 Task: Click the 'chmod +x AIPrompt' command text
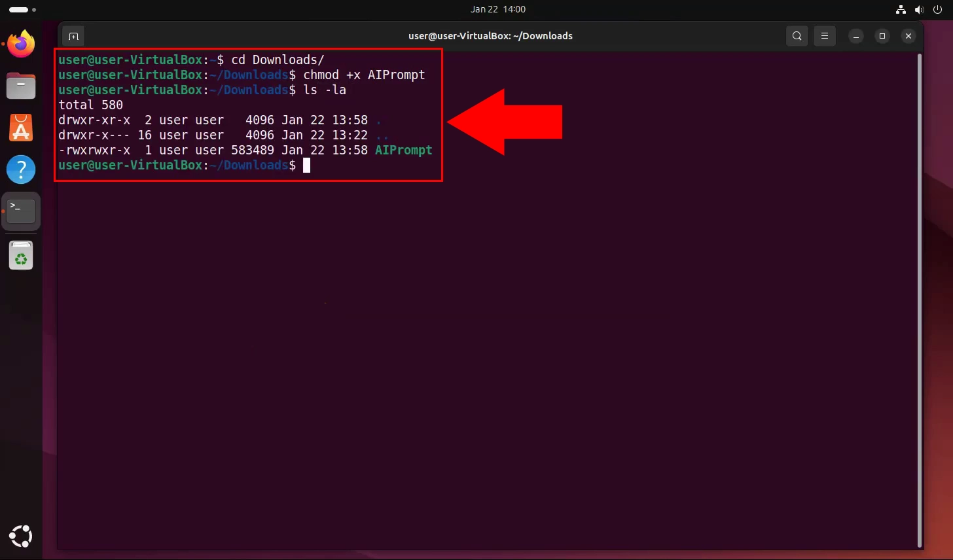pos(364,75)
